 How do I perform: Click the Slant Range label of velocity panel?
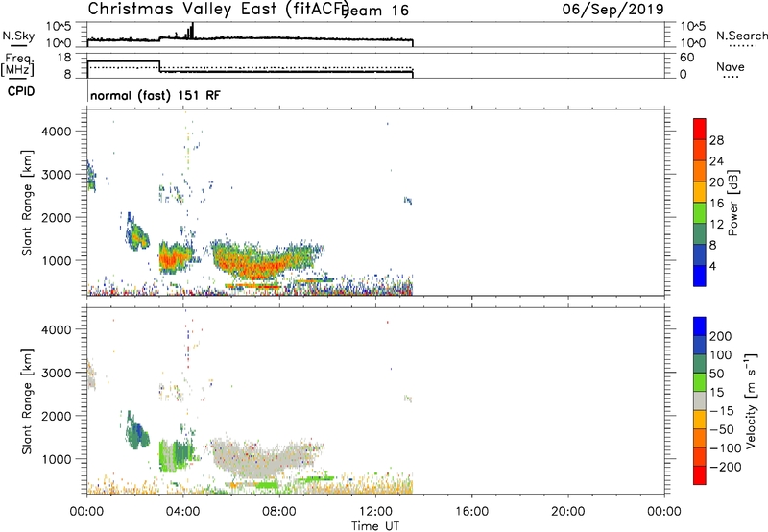pyautogui.click(x=27, y=401)
